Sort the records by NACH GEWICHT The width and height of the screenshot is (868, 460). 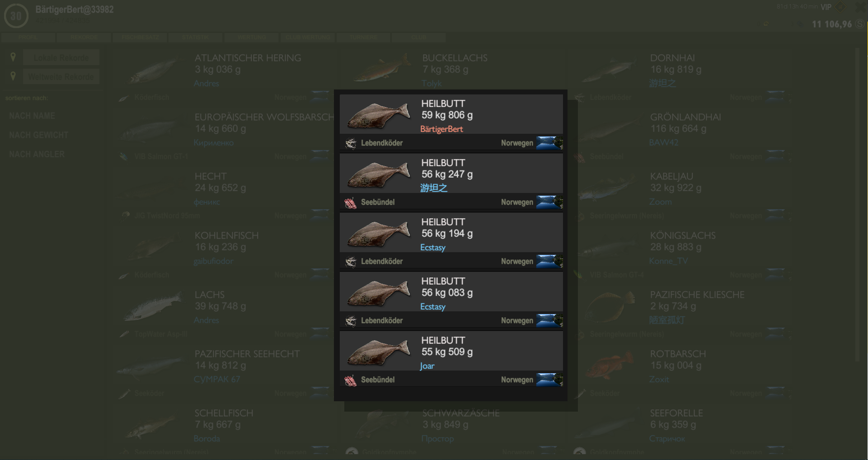pos(39,135)
